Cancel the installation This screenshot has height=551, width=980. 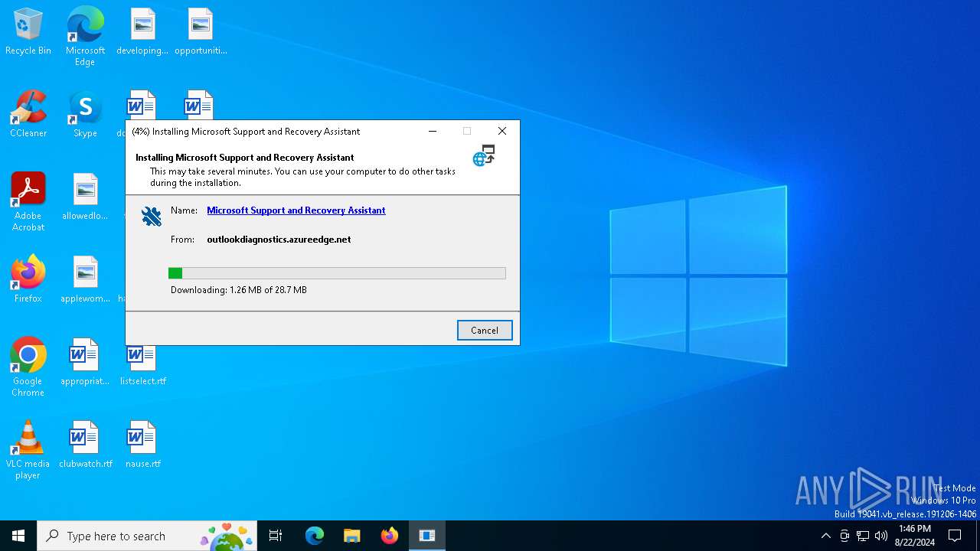point(485,330)
